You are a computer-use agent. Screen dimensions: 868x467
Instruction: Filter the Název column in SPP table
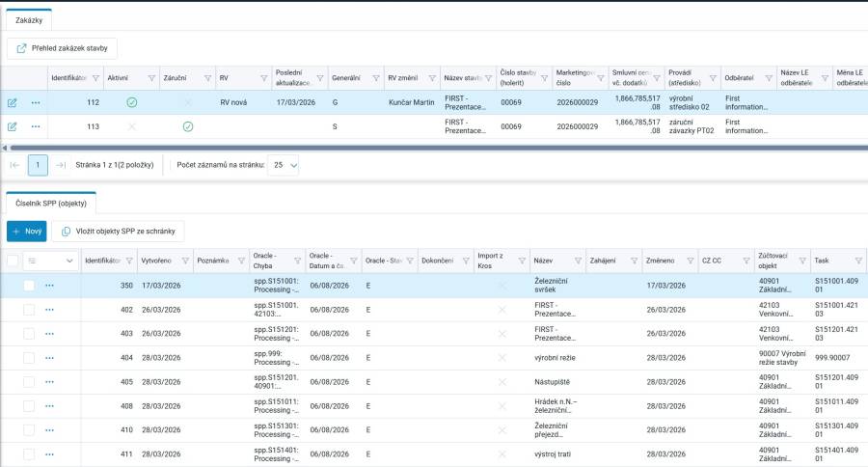[x=578, y=261]
